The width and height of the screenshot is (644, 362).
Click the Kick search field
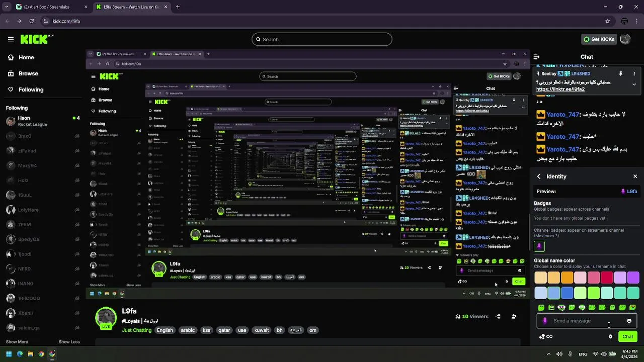[322, 39]
